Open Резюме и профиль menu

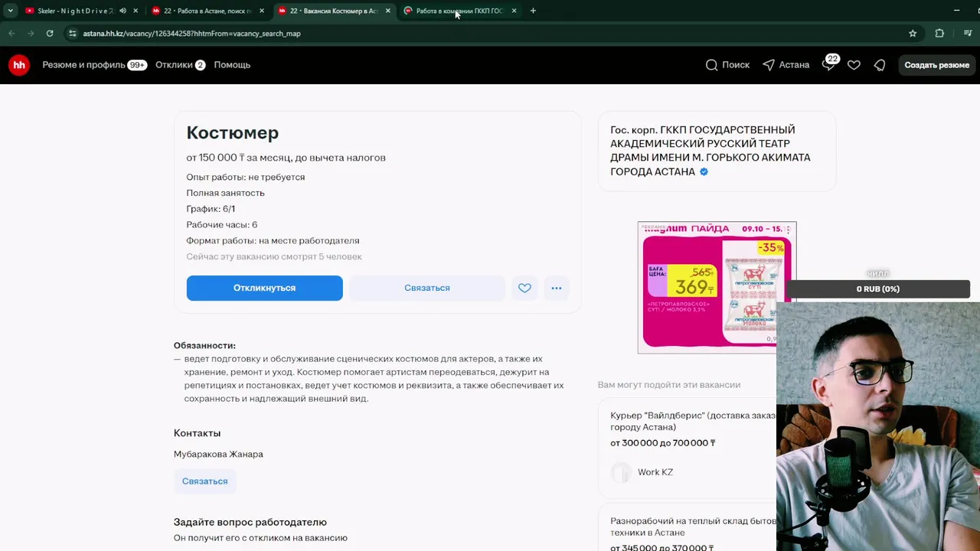94,65
